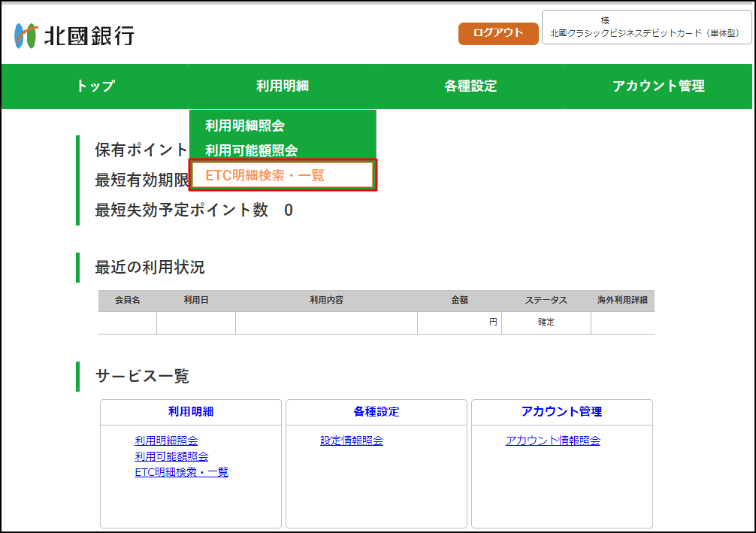
Task: Open the アカウント情報照会 link
Action: click(x=553, y=441)
